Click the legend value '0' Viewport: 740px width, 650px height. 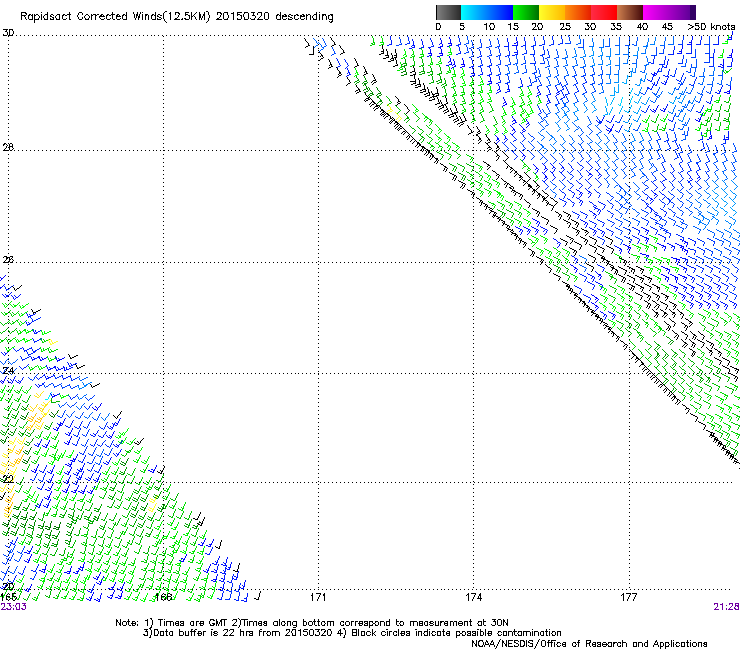[x=438, y=27]
